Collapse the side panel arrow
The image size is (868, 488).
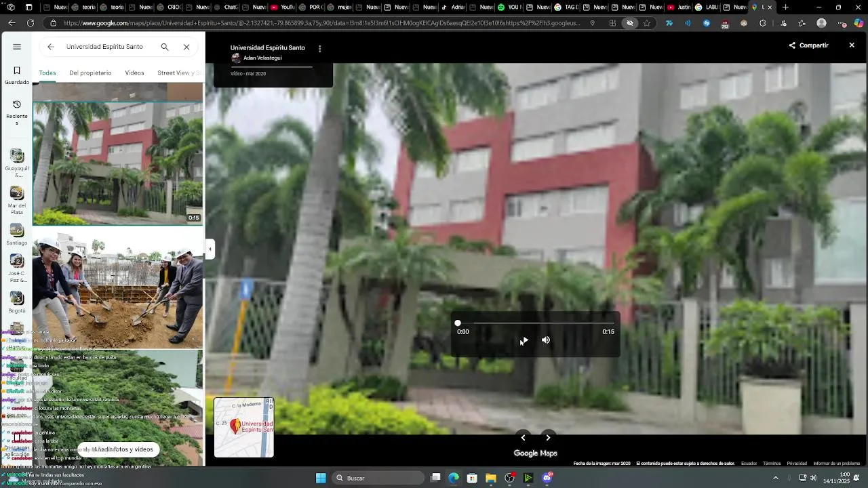click(x=210, y=249)
